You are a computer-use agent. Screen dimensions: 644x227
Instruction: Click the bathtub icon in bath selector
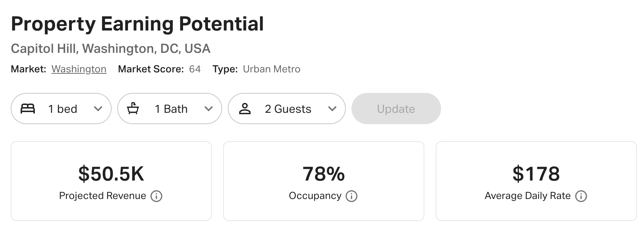coord(133,109)
